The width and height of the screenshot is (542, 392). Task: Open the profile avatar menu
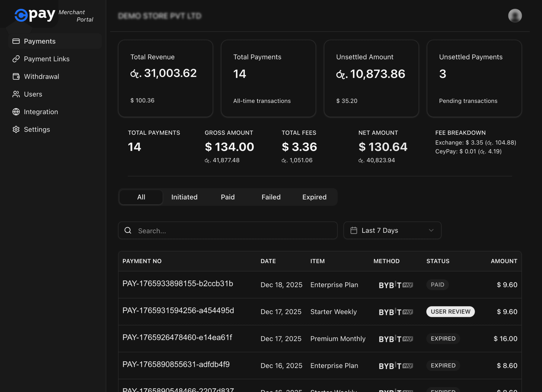pyautogui.click(x=515, y=16)
